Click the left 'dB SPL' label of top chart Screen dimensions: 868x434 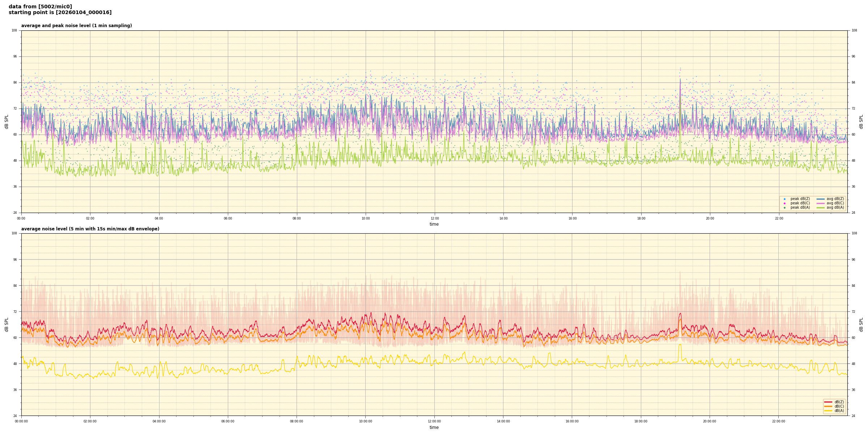tap(7, 122)
